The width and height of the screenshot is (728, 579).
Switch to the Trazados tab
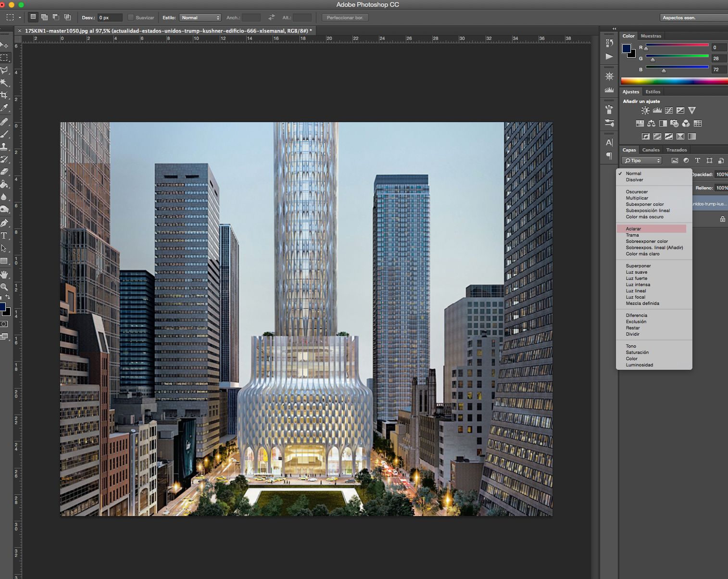tap(677, 150)
